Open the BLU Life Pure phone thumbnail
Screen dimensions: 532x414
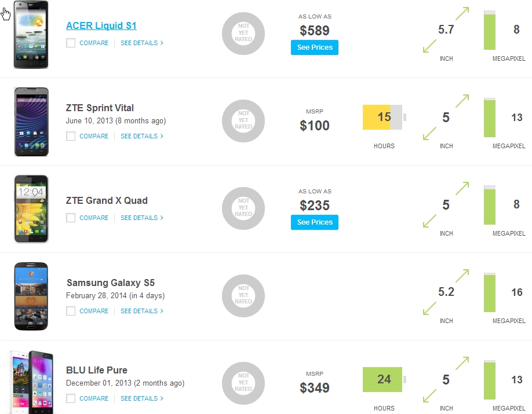pyautogui.click(x=32, y=381)
